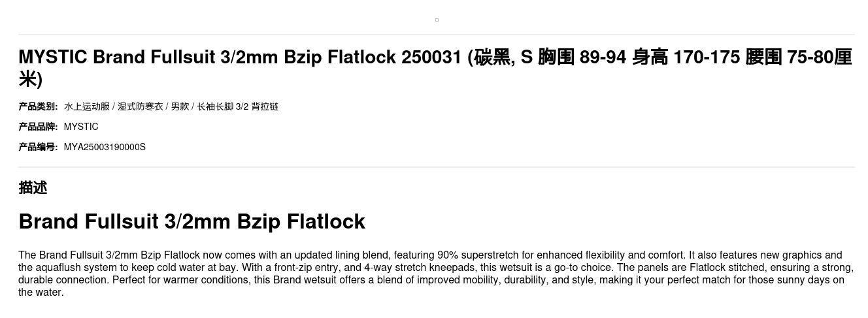Image resolution: width=868 pixels, height=318 pixels.
Task: Click the 产品类别 label
Action: click(38, 106)
